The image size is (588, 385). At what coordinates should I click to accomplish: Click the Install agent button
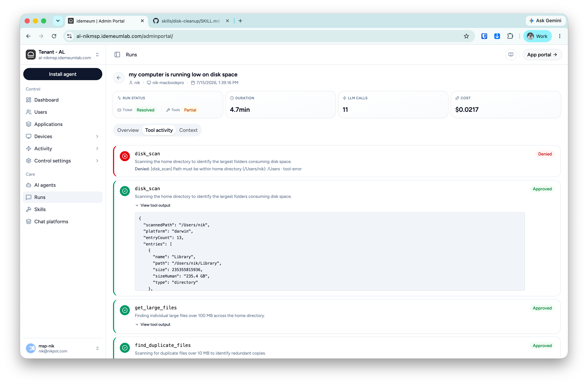63,74
